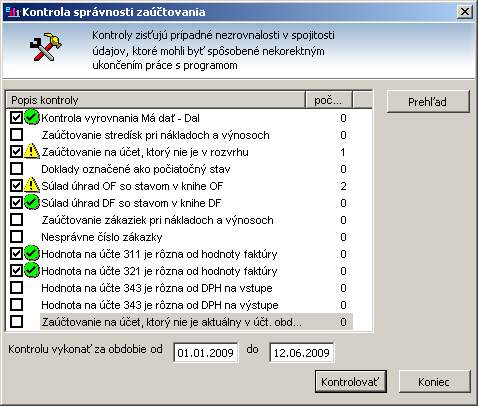This screenshot has width=478, height=406.
Task: Check účte 343 DPH na vstupe option
Action: click(x=16, y=288)
